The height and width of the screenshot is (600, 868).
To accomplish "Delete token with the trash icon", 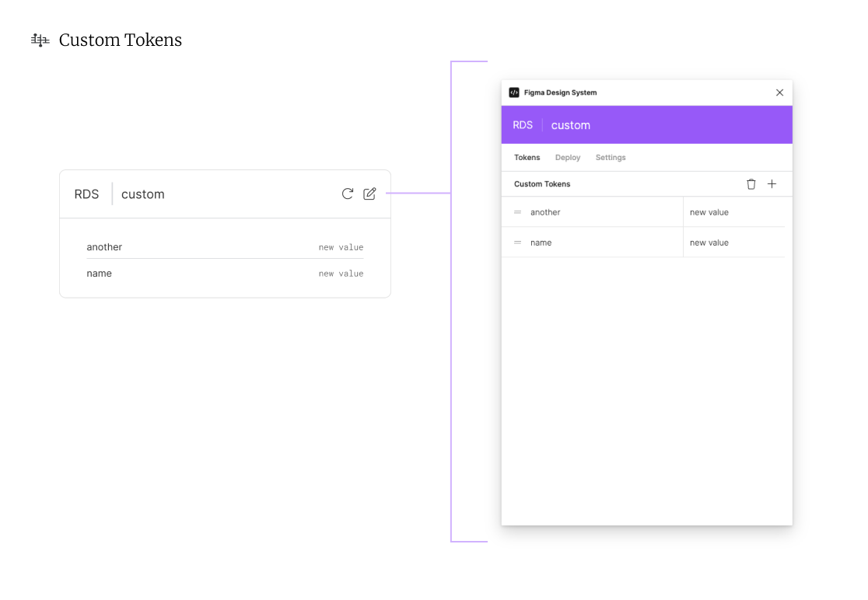I will (751, 184).
